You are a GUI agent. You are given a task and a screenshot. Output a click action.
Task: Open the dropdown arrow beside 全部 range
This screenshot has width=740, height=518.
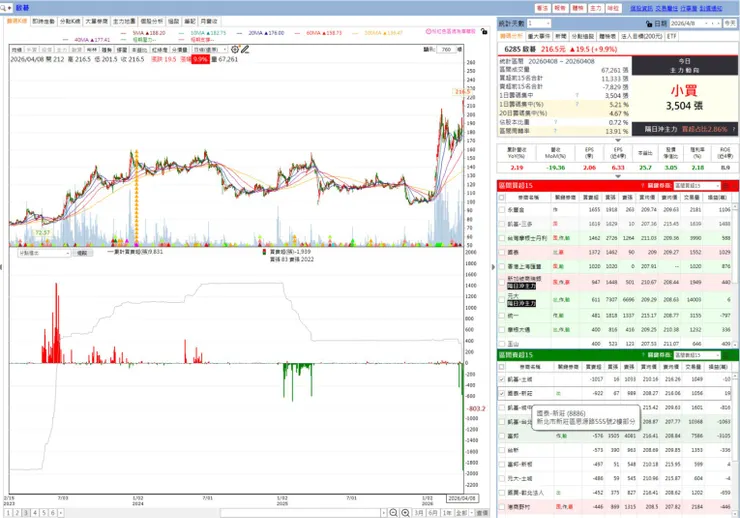pos(471,512)
